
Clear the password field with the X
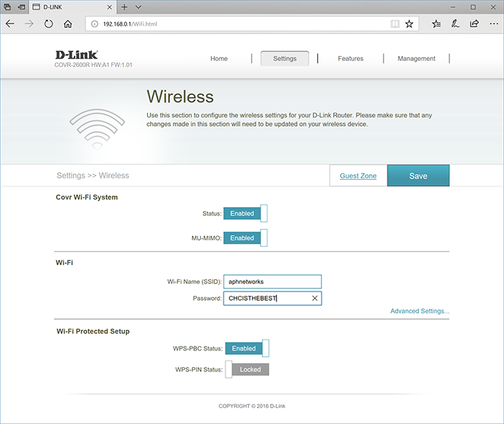(x=314, y=298)
